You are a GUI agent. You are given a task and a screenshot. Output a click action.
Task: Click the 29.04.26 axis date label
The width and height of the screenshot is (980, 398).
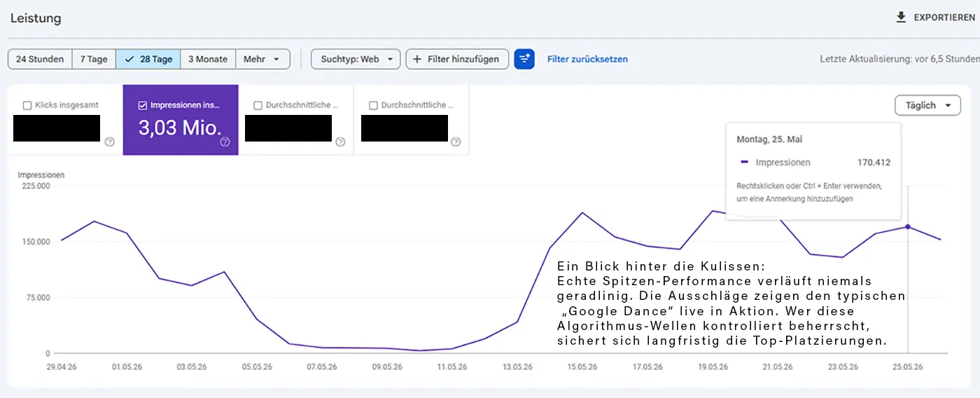(x=62, y=366)
